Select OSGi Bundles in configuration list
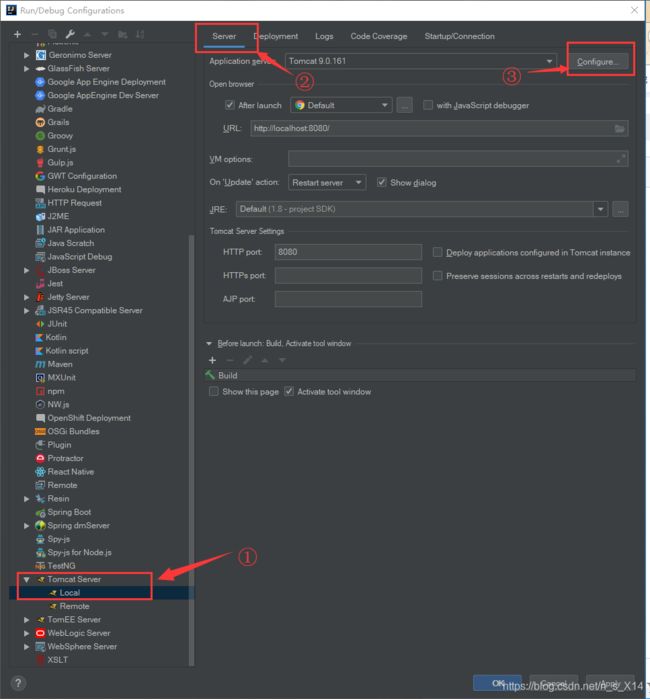 (74, 432)
